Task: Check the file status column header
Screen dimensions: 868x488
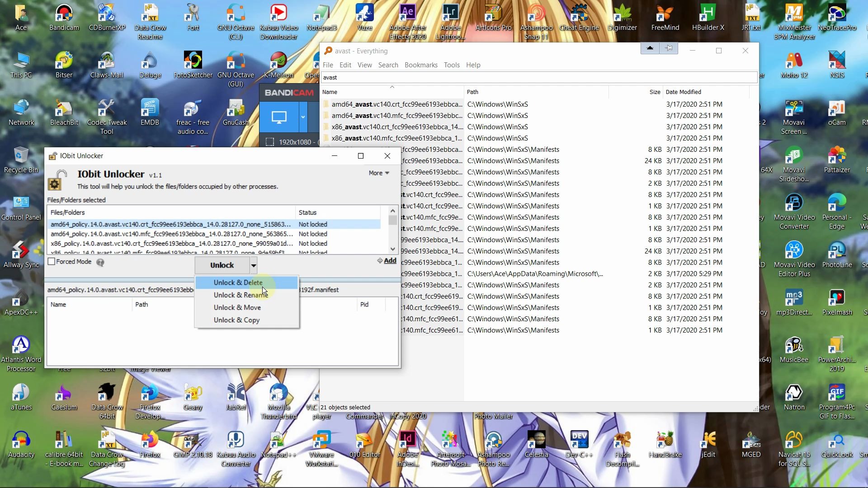Action: [x=307, y=212]
